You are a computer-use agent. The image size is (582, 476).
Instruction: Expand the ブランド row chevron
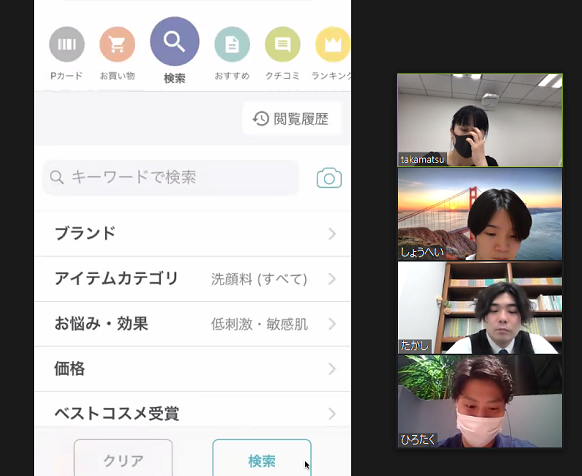(332, 234)
